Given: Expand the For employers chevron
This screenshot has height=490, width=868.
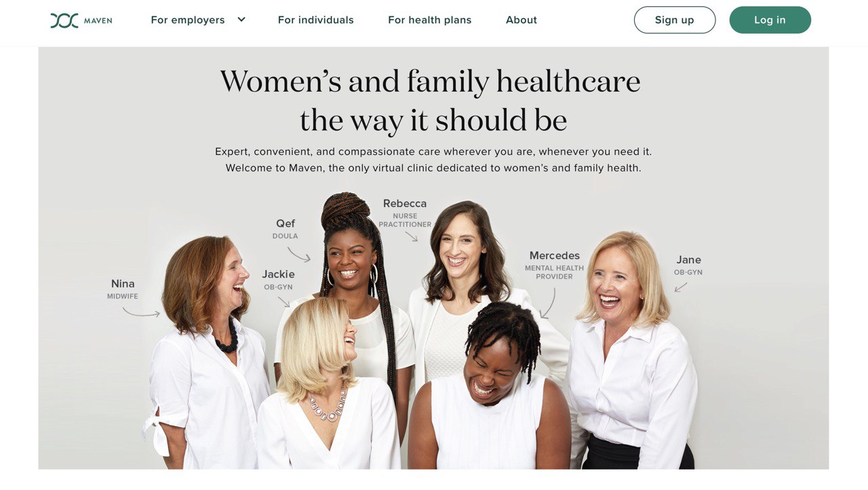Looking at the screenshot, I should click(x=241, y=20).
